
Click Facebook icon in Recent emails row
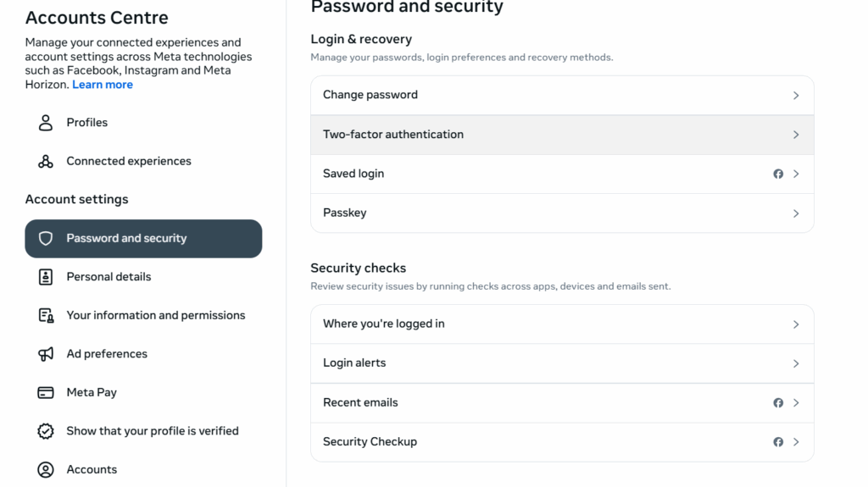point(778,403)
